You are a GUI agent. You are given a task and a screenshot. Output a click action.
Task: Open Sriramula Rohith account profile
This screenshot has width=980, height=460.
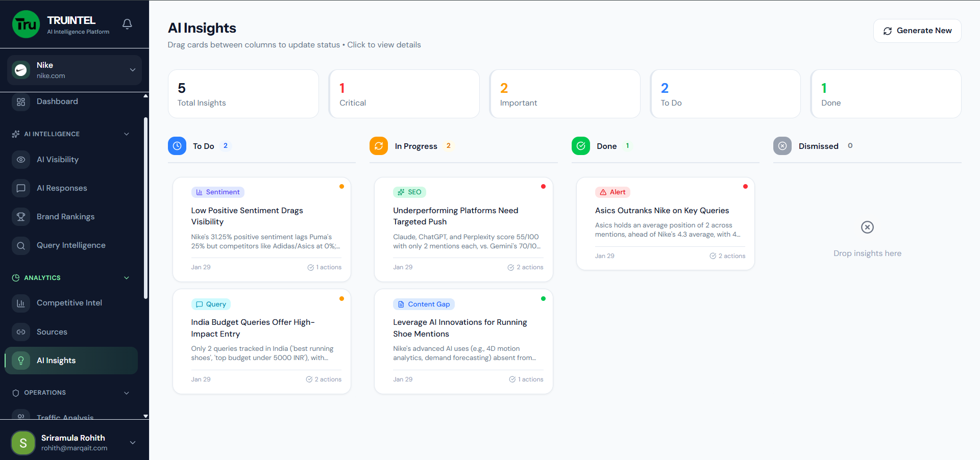coord(73,443)
